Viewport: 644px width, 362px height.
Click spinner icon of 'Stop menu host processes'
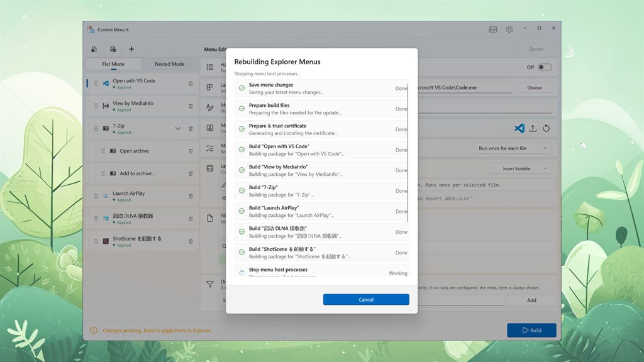click(241, 273)
